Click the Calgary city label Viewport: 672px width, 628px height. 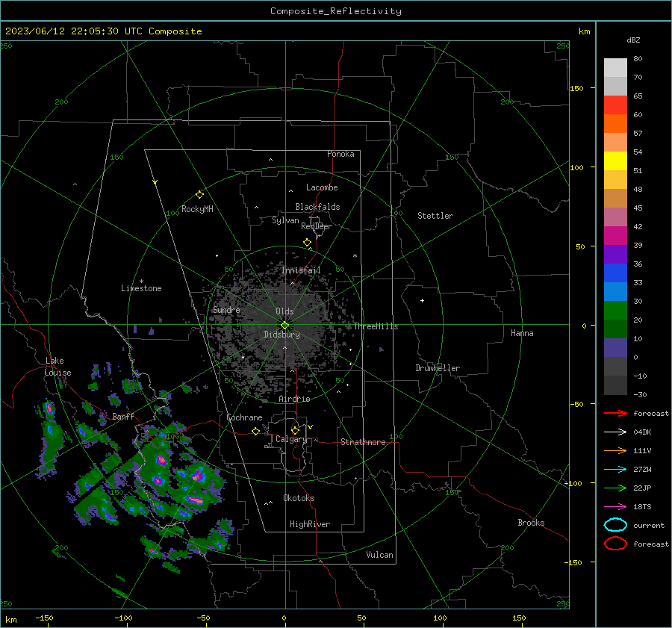pyautogui.click(x=291, y=439)
